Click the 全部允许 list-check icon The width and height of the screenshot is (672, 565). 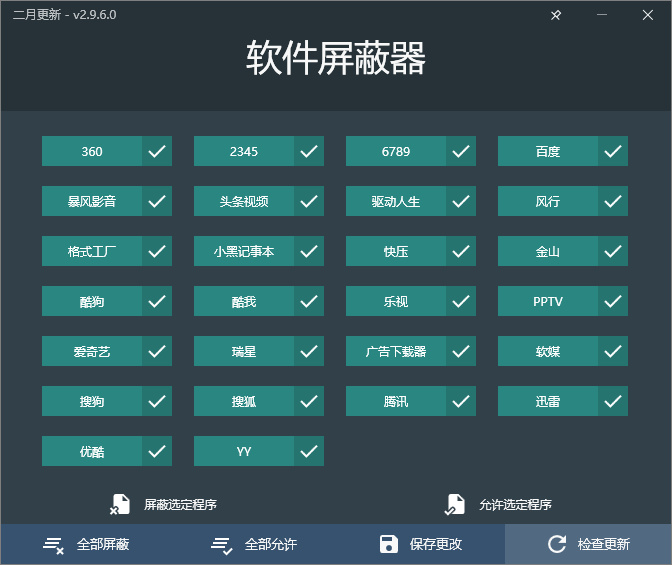[222, 545]
